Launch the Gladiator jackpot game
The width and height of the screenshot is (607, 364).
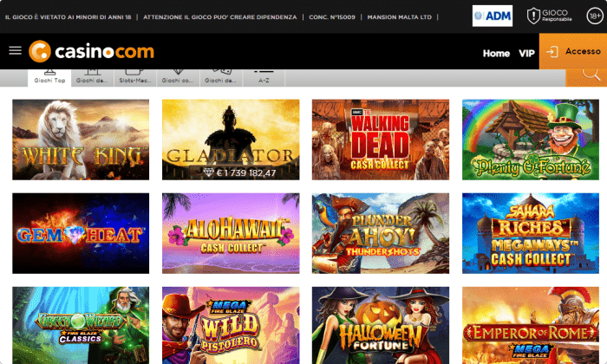231,140
